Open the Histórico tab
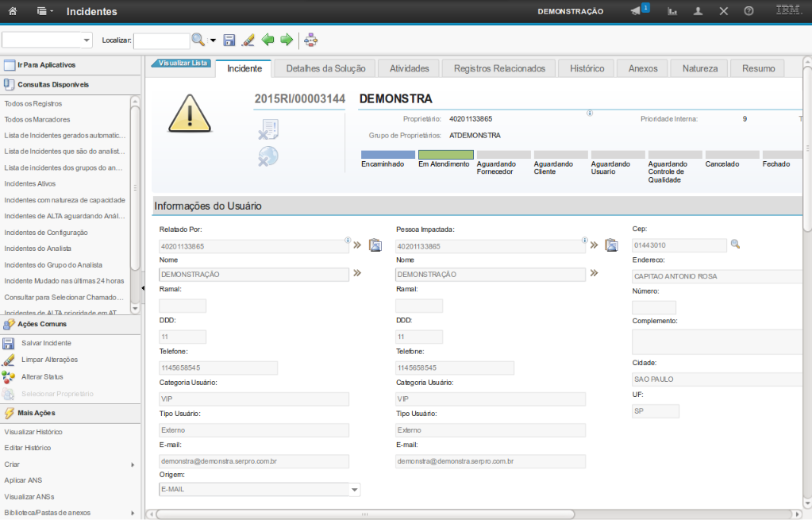The height and width of the screenshot is (520, 812). click(x=587, y=68)
